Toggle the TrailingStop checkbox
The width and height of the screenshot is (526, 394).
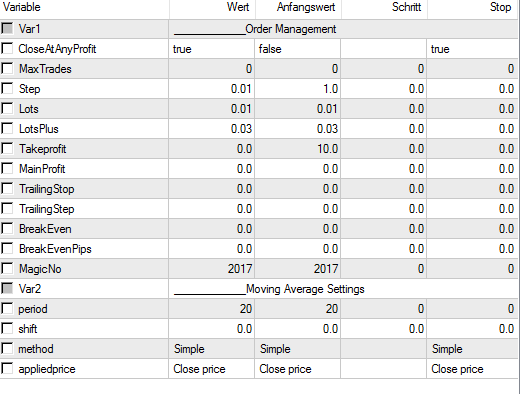7,188
